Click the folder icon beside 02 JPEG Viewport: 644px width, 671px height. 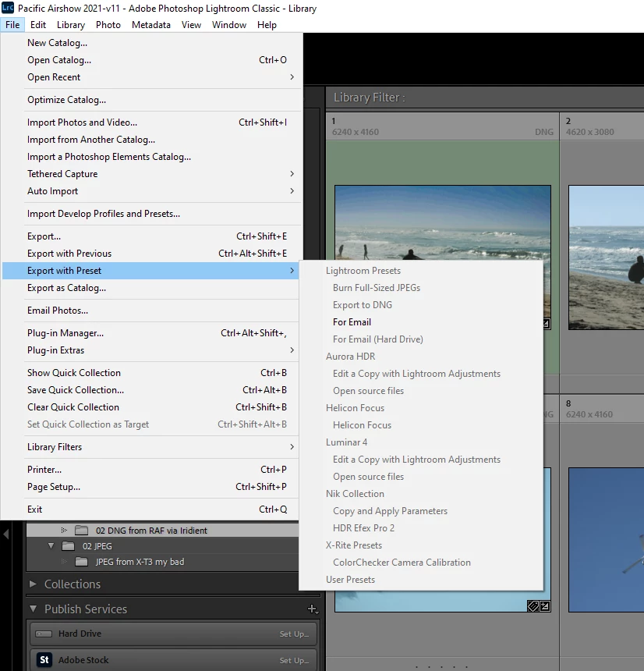tap(68, 546)
